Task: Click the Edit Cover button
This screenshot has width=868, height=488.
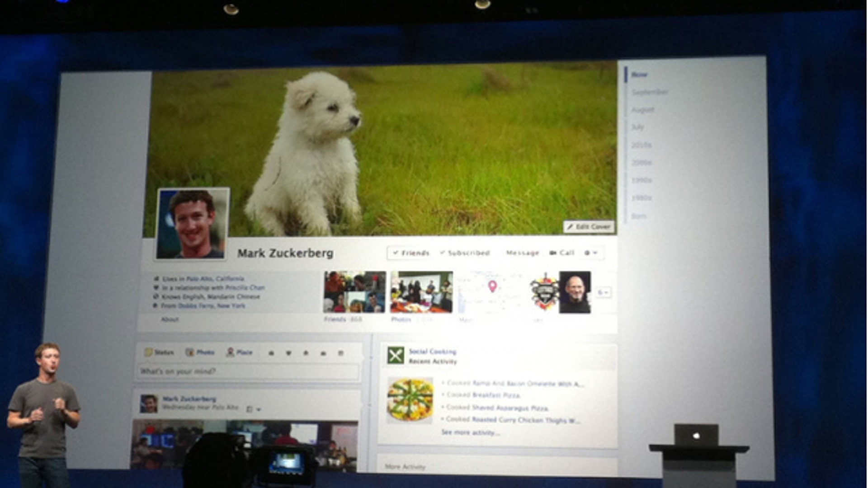Action: click(588, 227)
